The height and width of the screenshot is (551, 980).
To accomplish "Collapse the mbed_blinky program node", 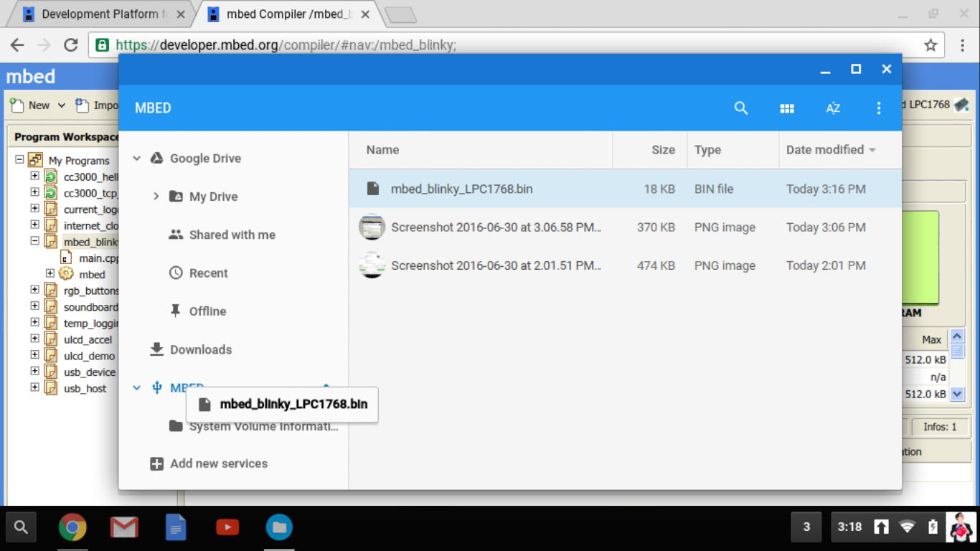I will pyautogui.click(x=34, y=241).
